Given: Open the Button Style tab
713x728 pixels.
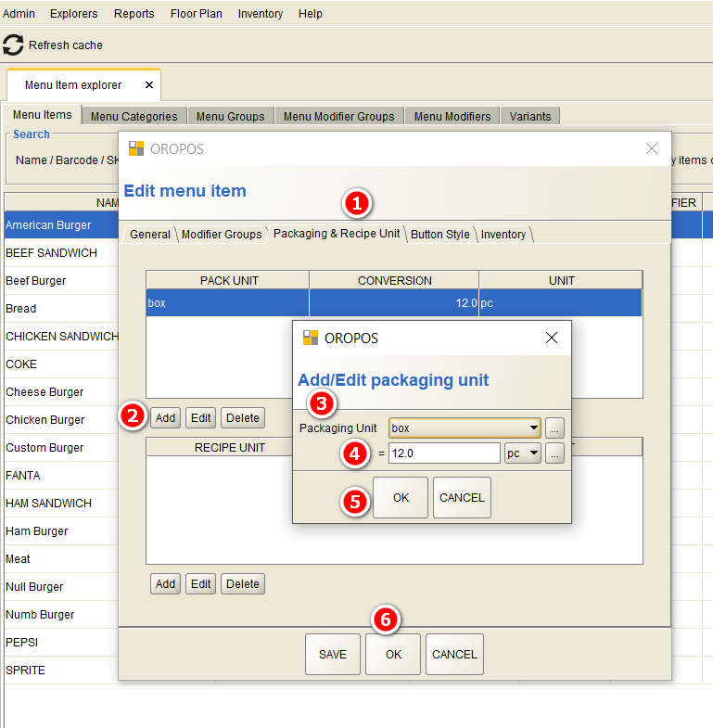Looking at the screenshot, I should pos(440,235).
